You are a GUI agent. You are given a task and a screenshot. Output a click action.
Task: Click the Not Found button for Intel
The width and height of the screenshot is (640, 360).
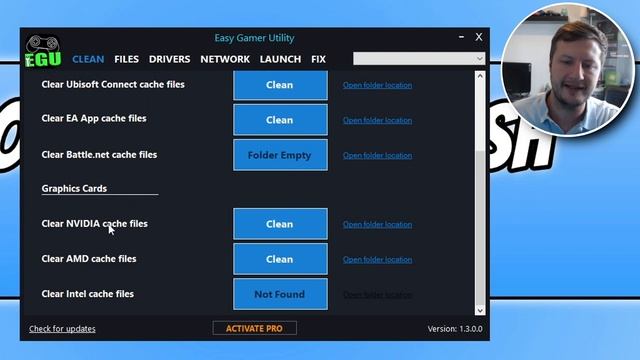tap(280, 294)
